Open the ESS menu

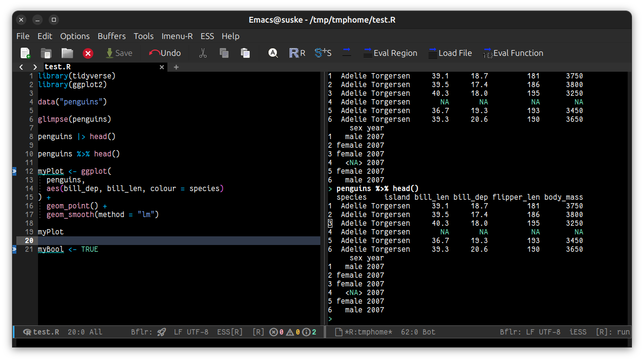(x=207, y=36)
